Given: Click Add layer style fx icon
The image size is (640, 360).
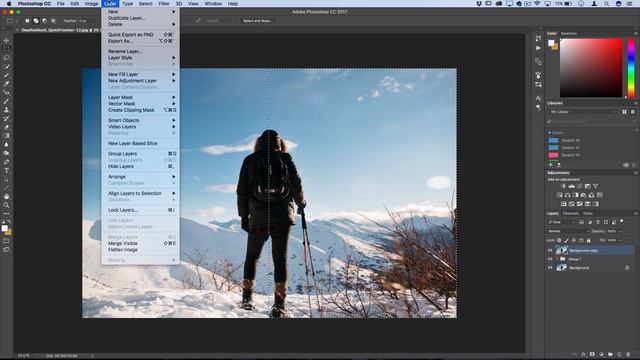Looking at the screenshot, I should coord(583,354).
